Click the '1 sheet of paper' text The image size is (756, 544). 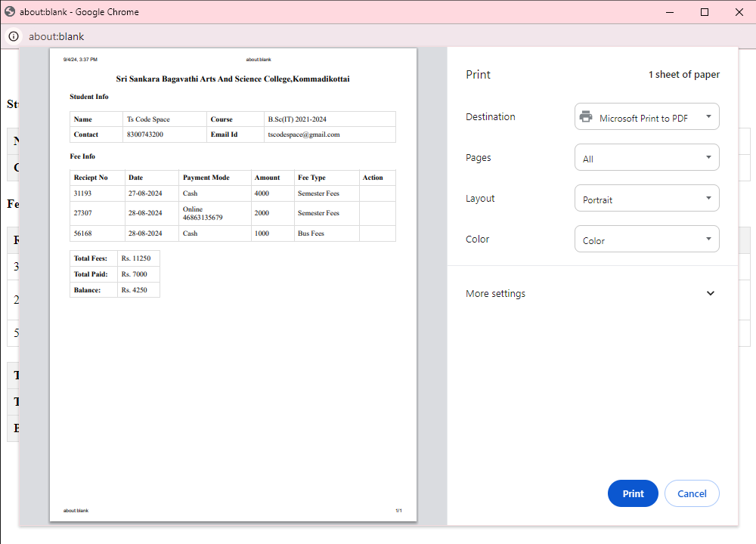[x=683, y=74]
